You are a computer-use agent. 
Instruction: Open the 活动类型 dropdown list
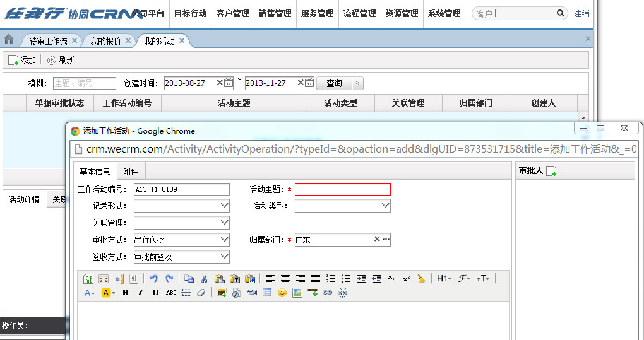click(385, 206)
